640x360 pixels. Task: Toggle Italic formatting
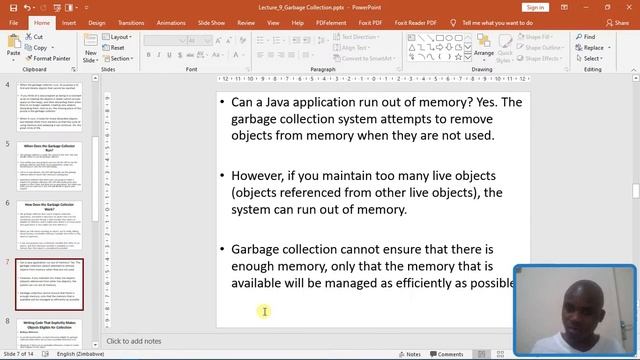159,55
